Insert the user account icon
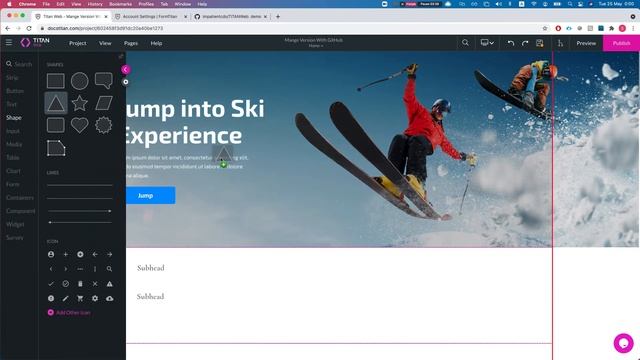 [51, 254]
